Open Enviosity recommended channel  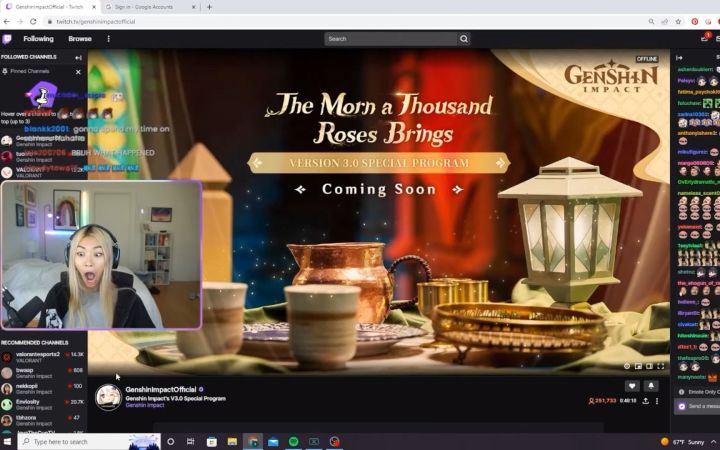coord(43,405)
